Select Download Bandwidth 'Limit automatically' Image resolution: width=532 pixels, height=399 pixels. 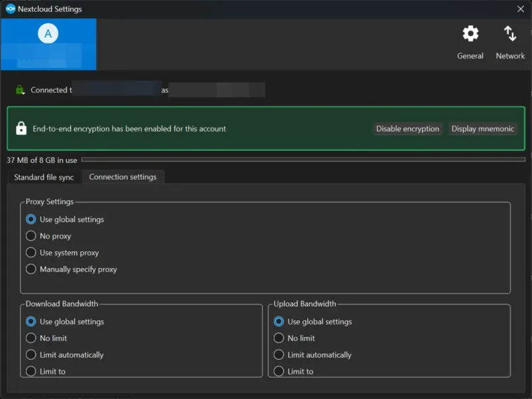point(65,355)
